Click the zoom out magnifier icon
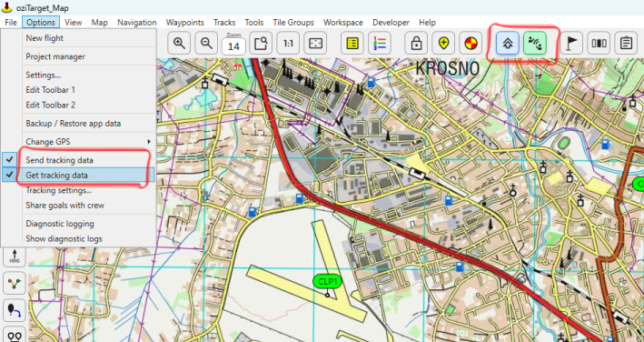 point(206,43)
